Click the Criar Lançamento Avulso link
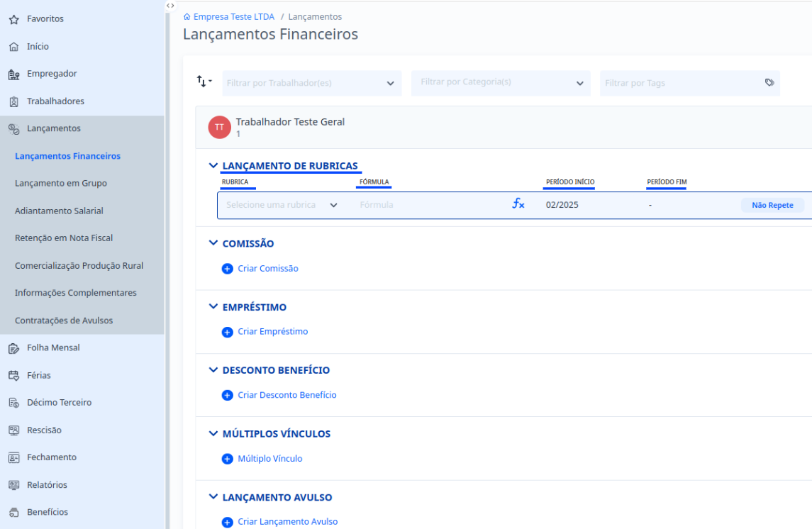 tap(287, 522)
